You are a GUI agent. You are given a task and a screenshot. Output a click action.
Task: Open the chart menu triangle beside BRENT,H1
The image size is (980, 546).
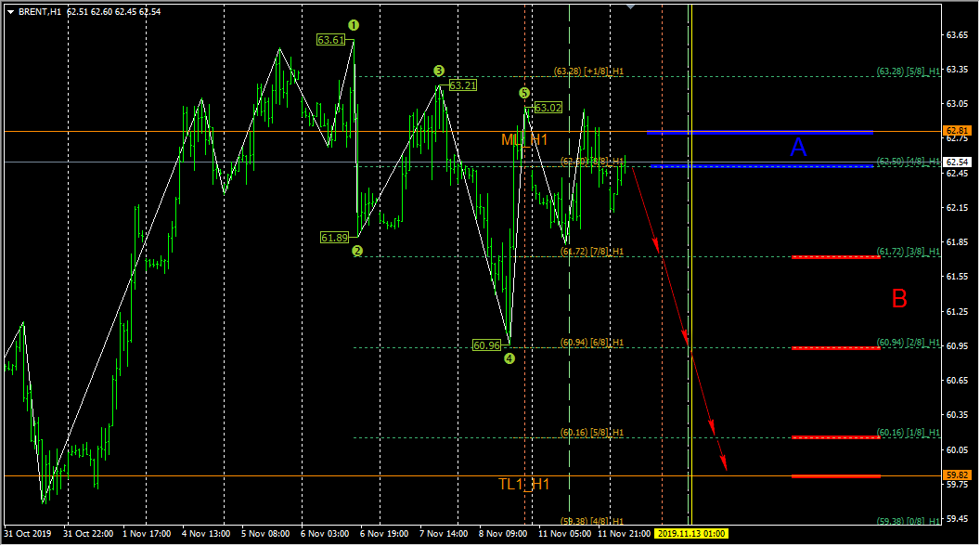[10, 12]
